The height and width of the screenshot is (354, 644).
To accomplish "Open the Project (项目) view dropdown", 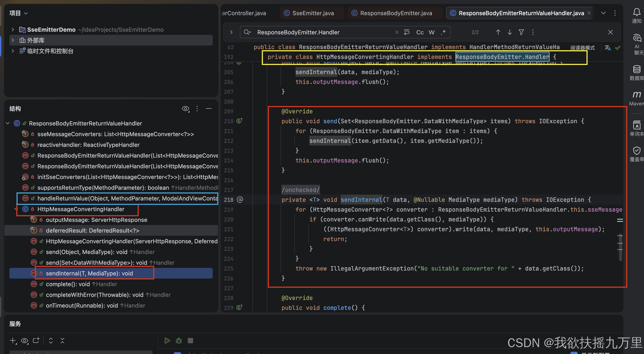I will [19, 13].
